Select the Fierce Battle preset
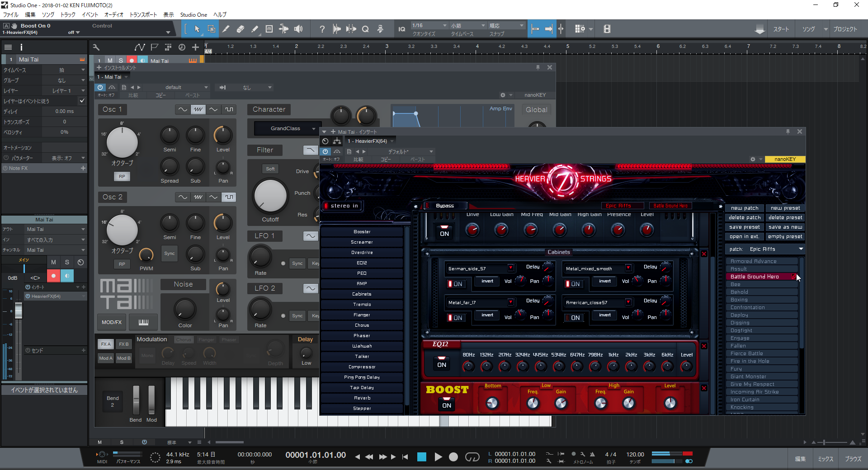The image size is (868, 470). click(762, 353)
